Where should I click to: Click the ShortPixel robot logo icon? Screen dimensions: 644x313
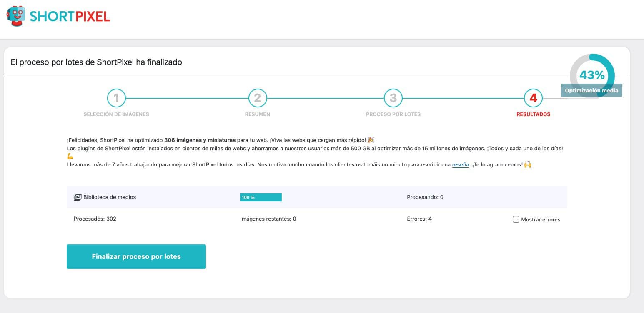[16, 16]
